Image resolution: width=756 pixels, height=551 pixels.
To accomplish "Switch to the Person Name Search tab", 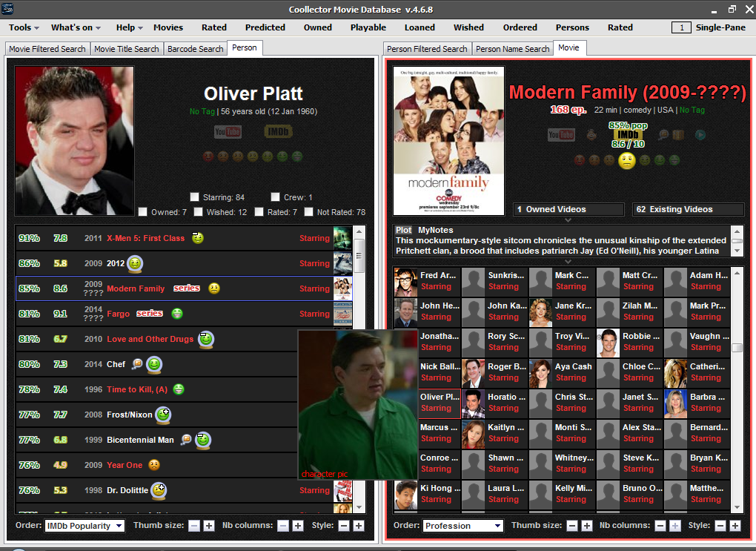I will pos(512,49).
